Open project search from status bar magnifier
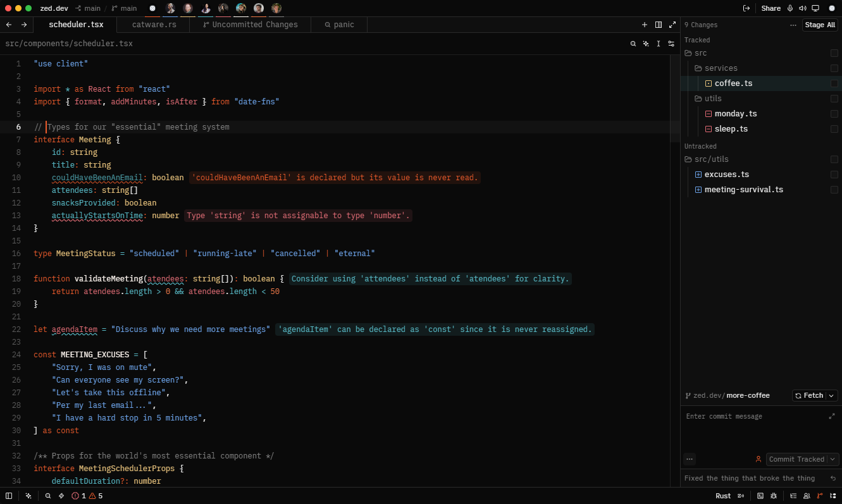The width and height of the screenshot is (842, 504). coord(48,496)
